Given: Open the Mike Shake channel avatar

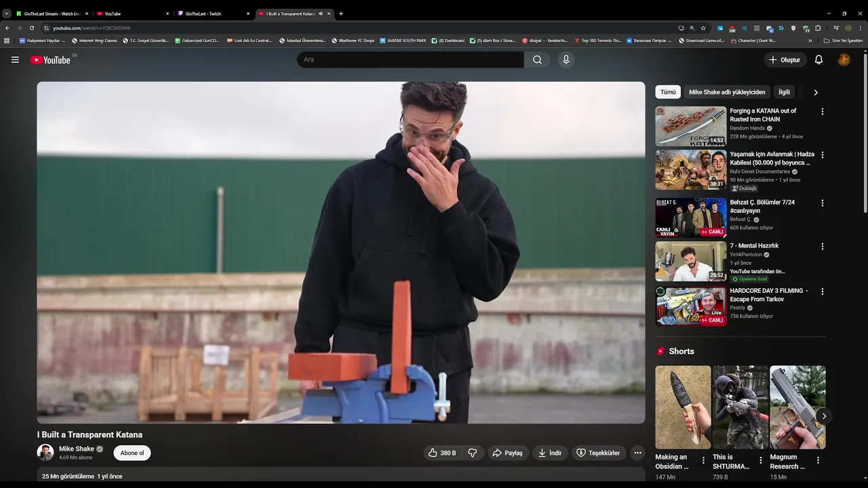Looking at the screenshot, I should tap(45, 453).
